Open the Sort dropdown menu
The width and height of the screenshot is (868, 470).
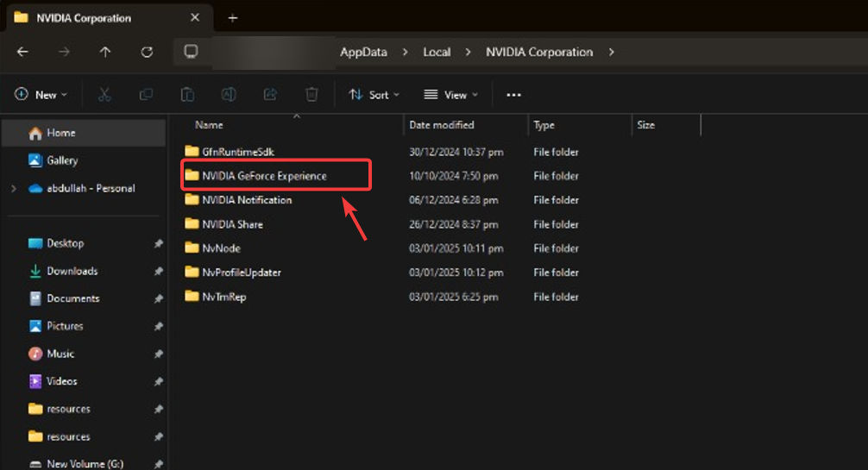[x=374, y=95]
